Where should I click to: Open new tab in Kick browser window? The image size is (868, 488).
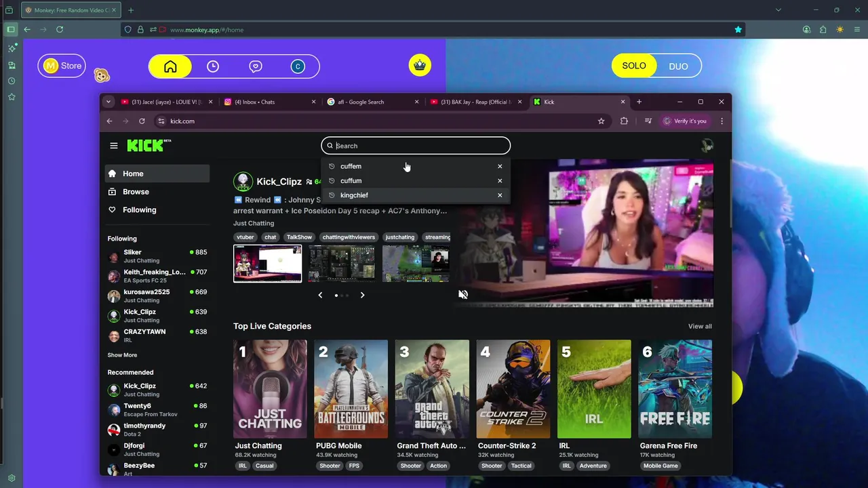(639, 102)
